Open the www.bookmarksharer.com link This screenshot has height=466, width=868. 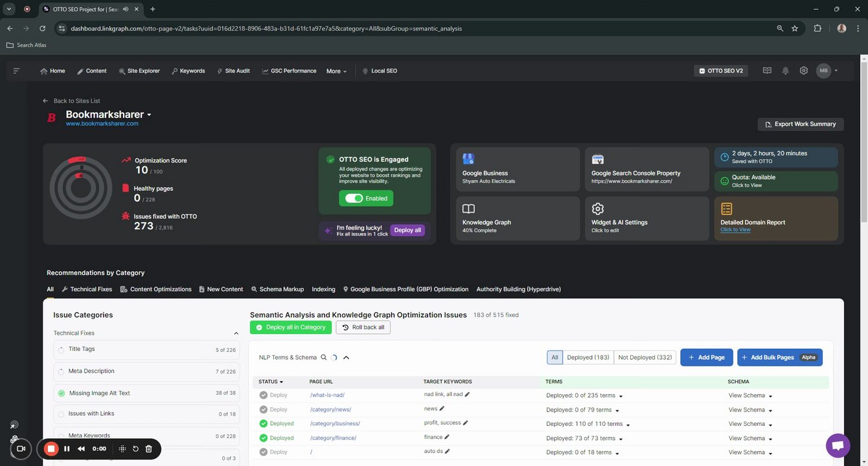(102, 124)
